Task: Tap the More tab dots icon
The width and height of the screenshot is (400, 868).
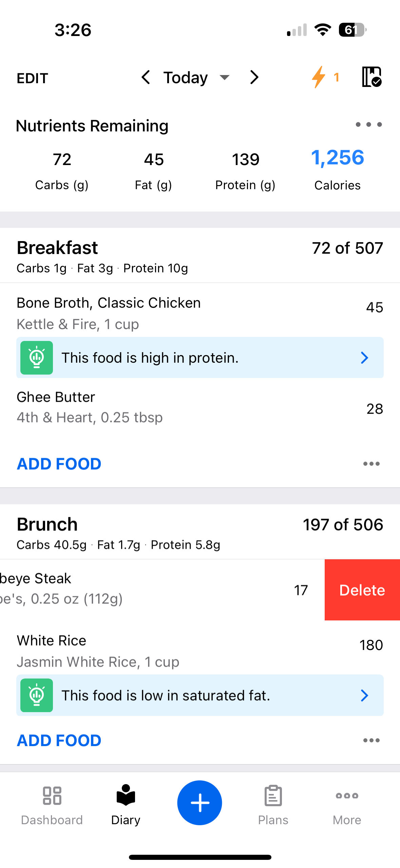Action: [347, 796]
